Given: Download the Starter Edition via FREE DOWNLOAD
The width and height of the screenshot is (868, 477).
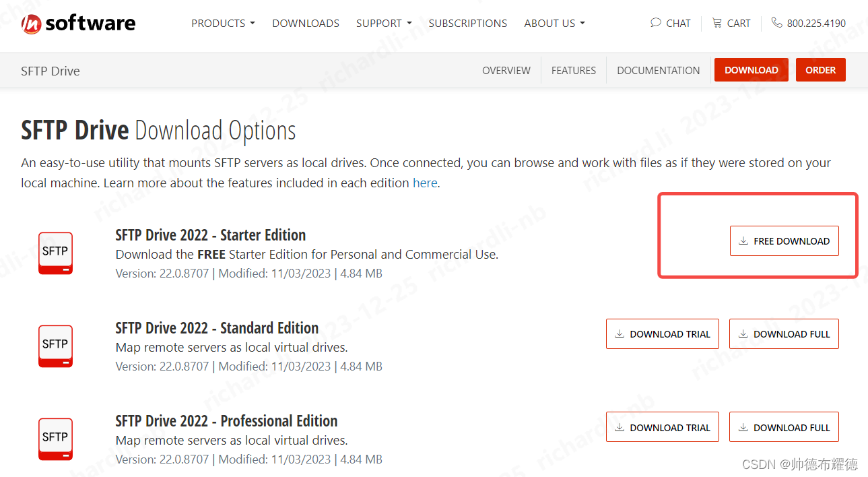Looking at the screenshot, I should (x=784, y=241).
